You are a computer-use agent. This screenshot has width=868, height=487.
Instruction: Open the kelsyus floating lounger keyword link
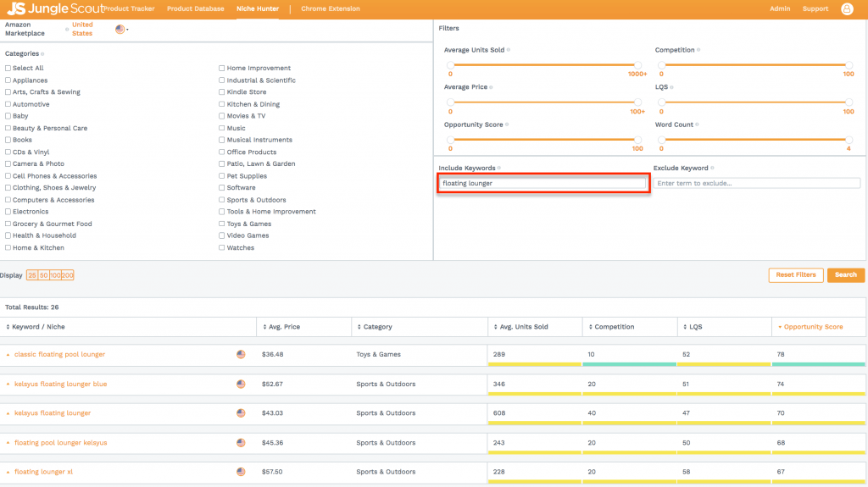pos(53,413)
